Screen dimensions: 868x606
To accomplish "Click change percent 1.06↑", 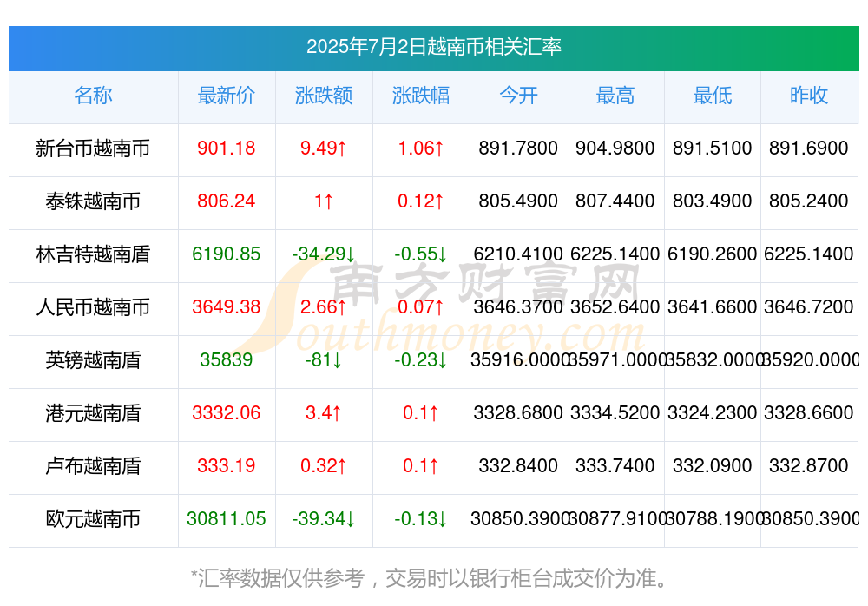I will point(421,148).
